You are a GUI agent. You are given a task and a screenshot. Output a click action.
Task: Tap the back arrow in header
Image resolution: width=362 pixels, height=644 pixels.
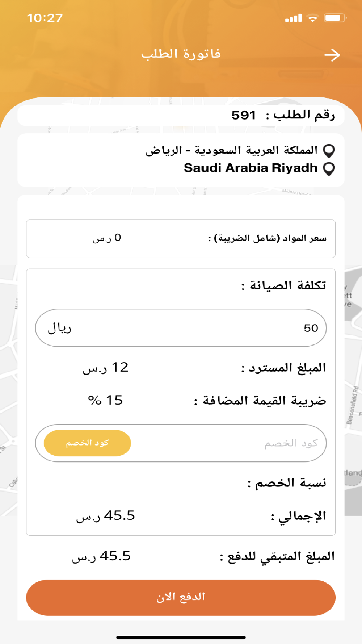coord(332,55)
